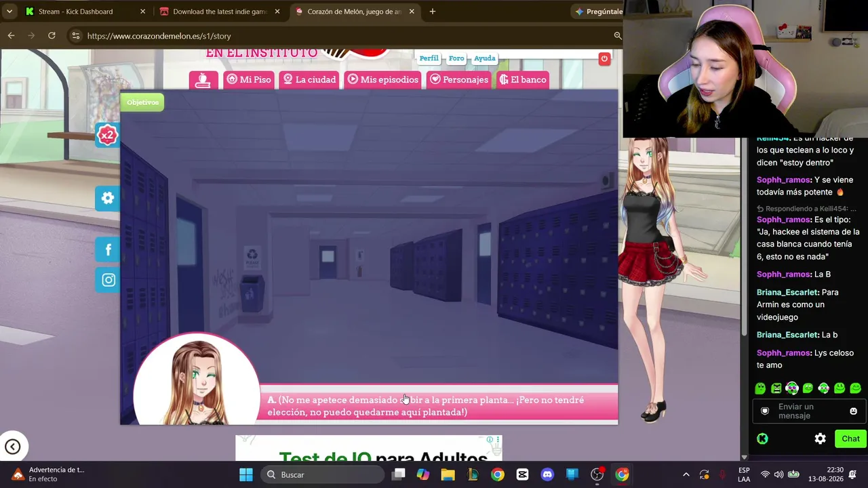This screenshot has height=488, width=868.
Task: Select the Corazón de Melón tab
Action: click(x=354, y=12)
